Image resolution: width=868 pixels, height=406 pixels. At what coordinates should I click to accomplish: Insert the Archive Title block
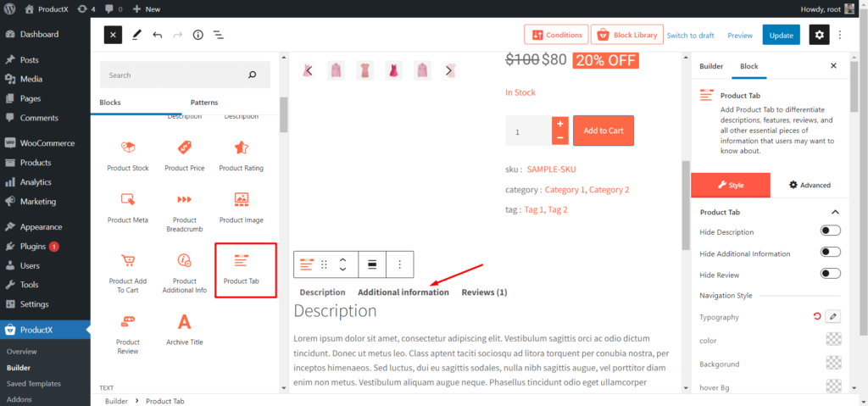pyautogui.click(x=184, y=330)
